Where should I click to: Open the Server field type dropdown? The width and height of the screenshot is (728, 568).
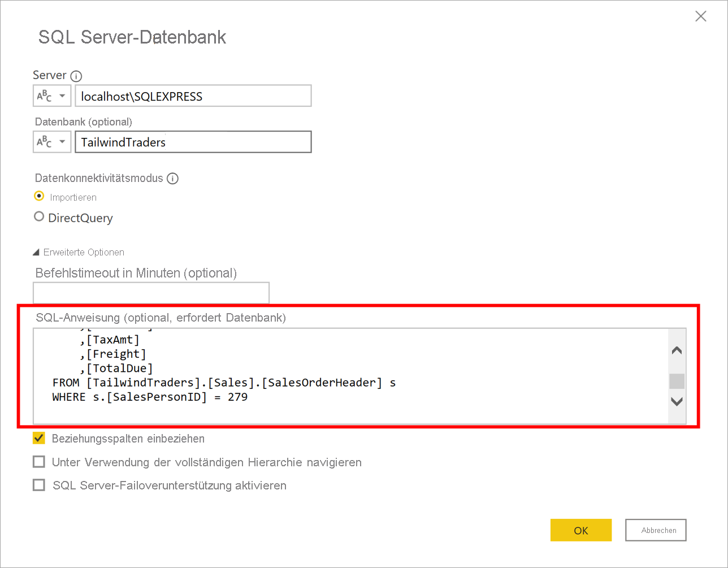(52, 96)
